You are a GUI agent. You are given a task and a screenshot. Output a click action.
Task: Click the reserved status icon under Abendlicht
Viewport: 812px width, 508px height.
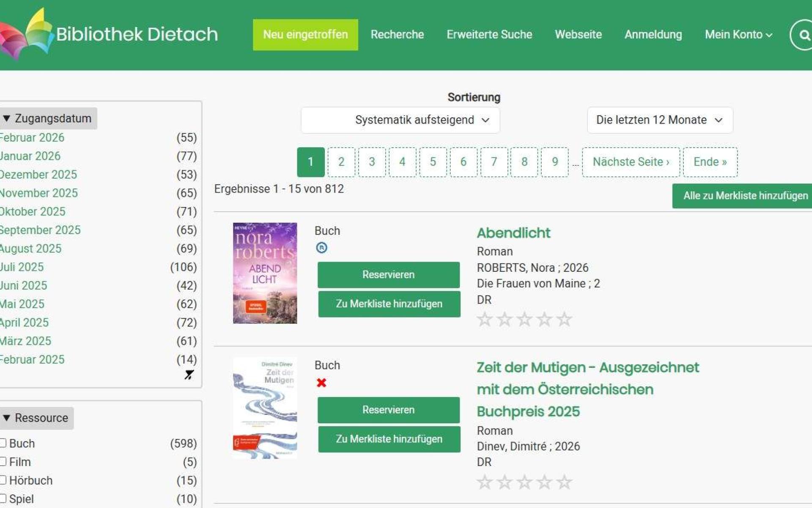click(x=321, y=248)
